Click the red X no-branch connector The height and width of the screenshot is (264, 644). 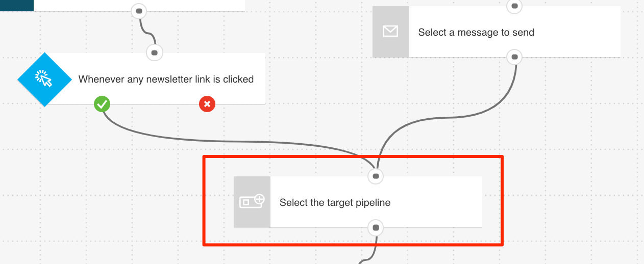(x=207, y=104)
